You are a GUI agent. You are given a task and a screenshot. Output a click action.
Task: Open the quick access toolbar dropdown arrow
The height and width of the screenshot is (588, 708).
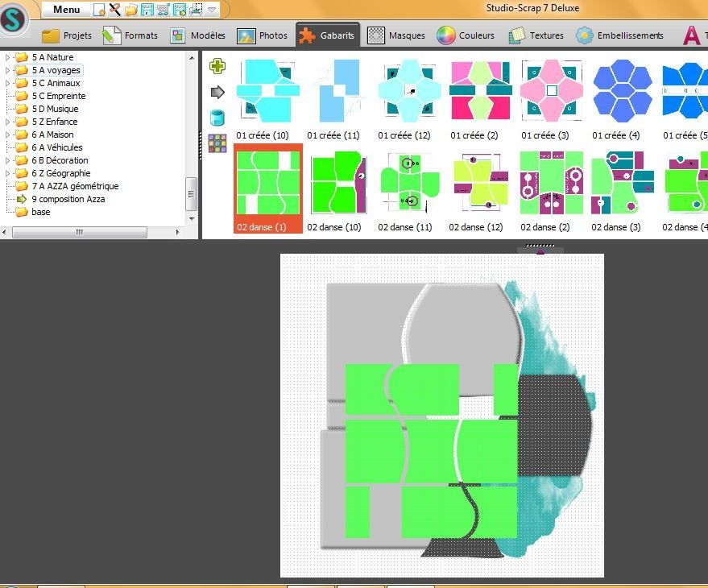pyautogui.click(x=212, y=10)
